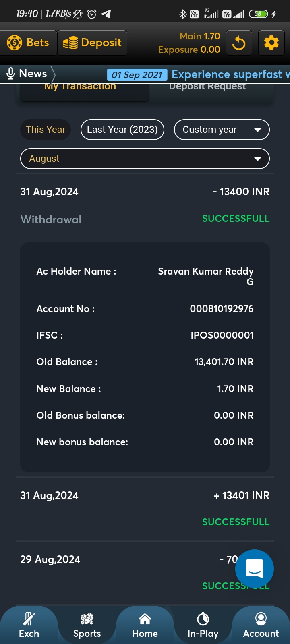Tap the Deposit button
This screenshot has height=644, width=290.
pos(92,43)
